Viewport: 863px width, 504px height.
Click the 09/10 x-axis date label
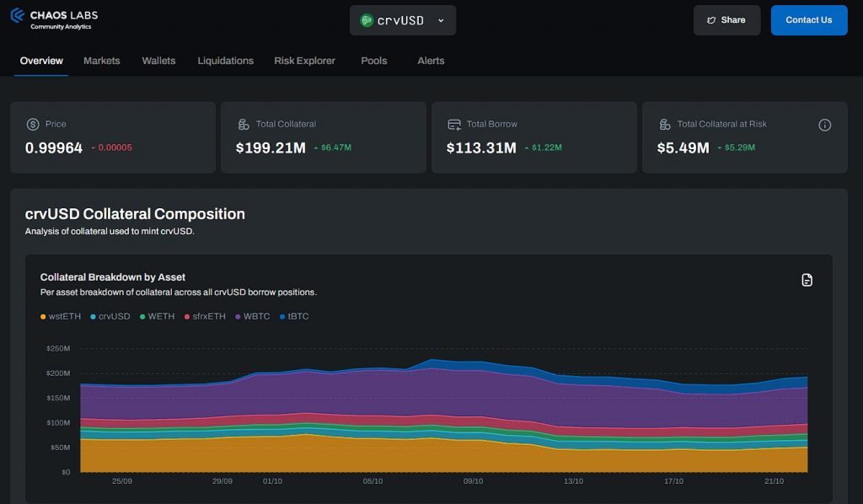[474, 481]
